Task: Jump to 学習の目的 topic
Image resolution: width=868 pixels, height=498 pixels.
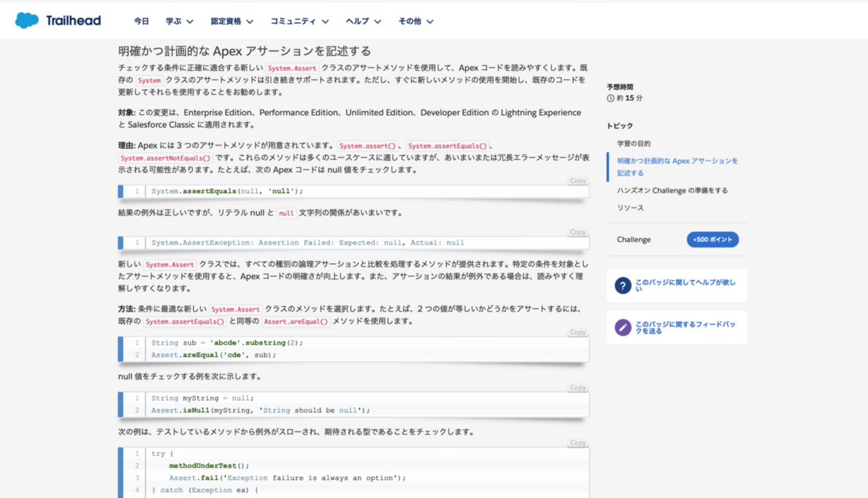Action: click(x=633, y=144)
